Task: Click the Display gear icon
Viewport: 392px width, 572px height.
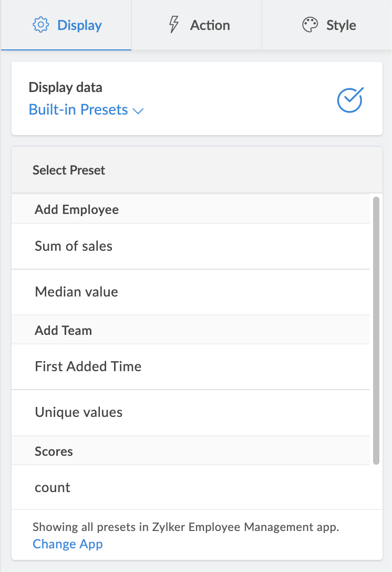Action: point(40,25)
